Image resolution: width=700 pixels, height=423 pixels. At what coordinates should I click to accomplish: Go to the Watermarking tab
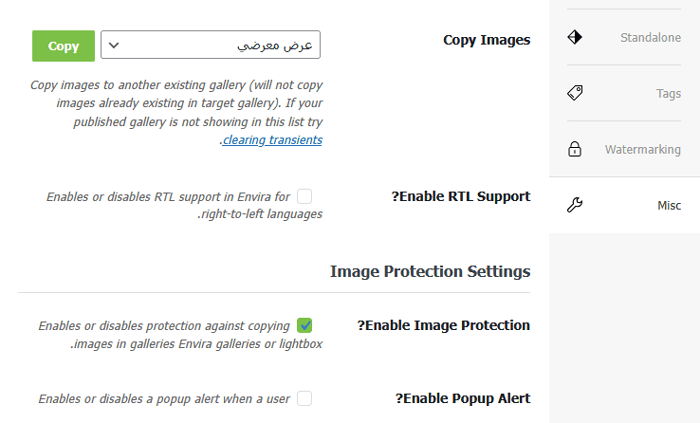pos(642,149)
